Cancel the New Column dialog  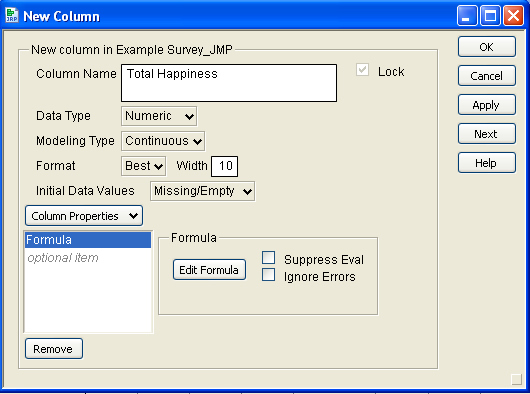click(x=486, y=76)
